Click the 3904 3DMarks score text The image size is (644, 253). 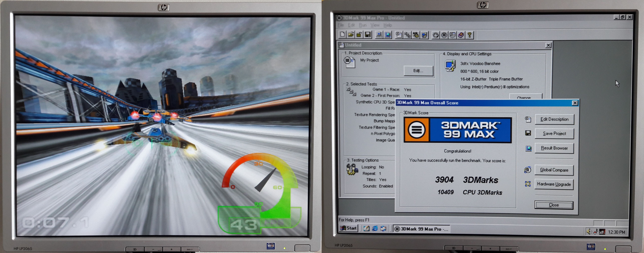pyautogui.click(x=466, y=180)
